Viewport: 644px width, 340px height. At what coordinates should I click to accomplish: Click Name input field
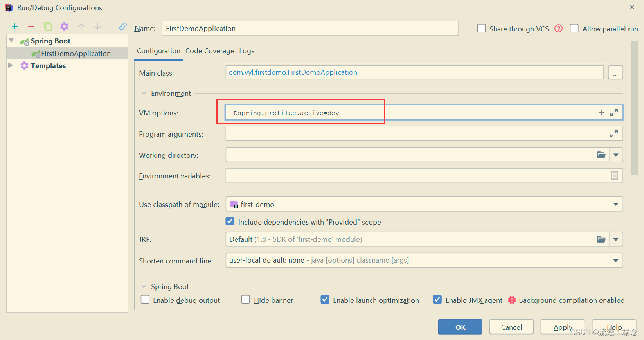(310, 28)
